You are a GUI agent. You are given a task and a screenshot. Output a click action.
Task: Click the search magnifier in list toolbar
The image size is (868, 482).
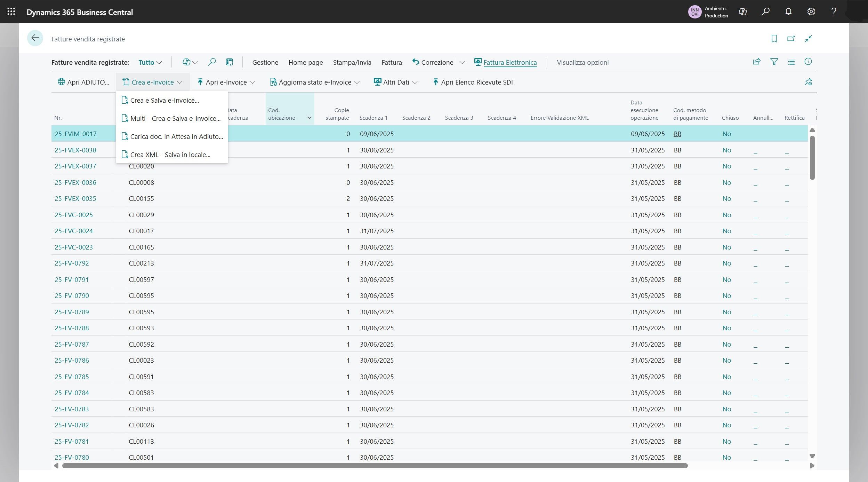click(211, 62)
